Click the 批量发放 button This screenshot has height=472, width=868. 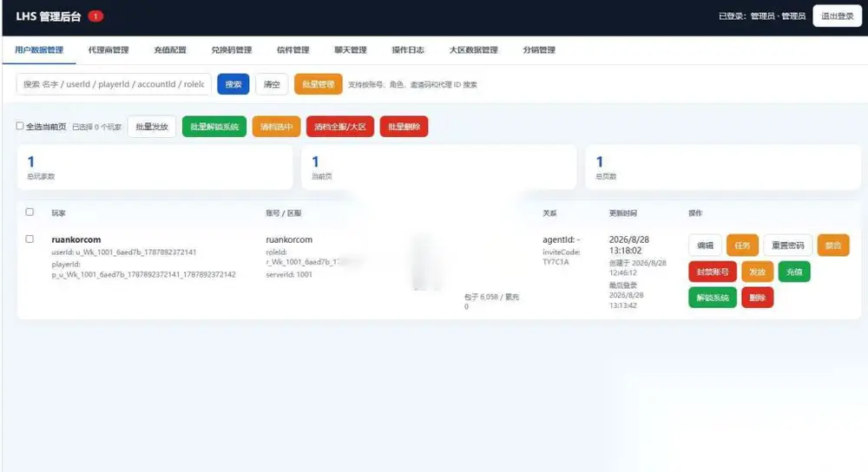click(152, 127)
